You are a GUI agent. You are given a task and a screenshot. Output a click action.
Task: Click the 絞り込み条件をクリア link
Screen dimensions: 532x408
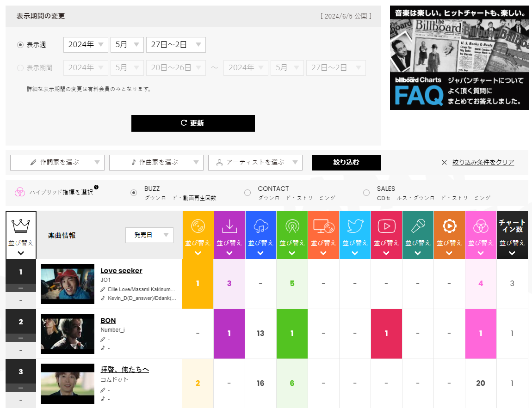(x=483, y=162)
